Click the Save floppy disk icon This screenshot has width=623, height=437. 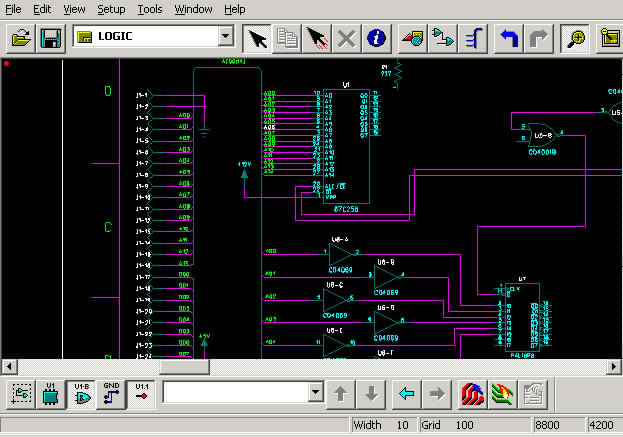[x=51, y=38]
